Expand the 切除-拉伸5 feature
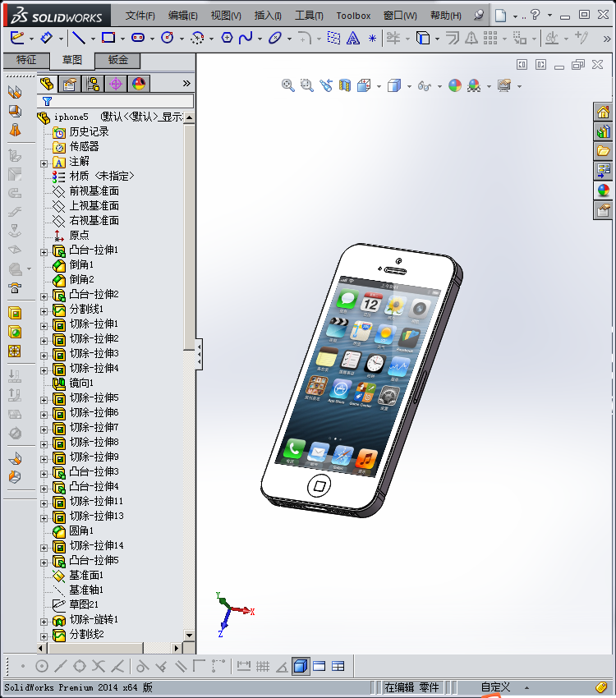616x698 pixels. point(44,400)
